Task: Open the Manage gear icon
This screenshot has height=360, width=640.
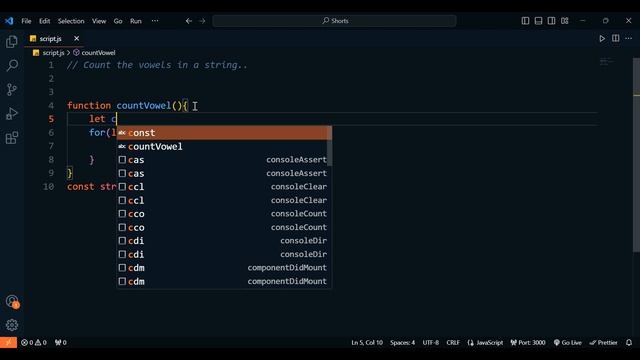Action: (x=12, y=325)
